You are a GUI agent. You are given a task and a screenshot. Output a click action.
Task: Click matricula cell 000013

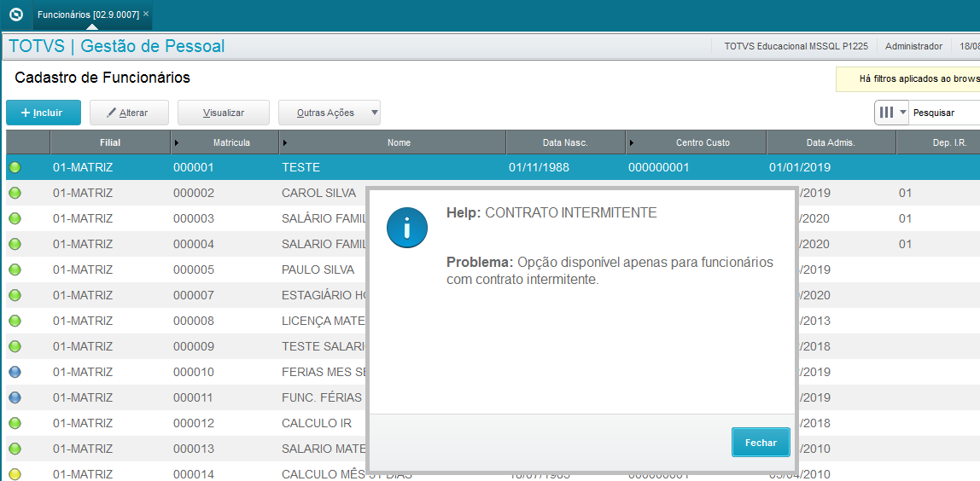click(x=194, y=449)
